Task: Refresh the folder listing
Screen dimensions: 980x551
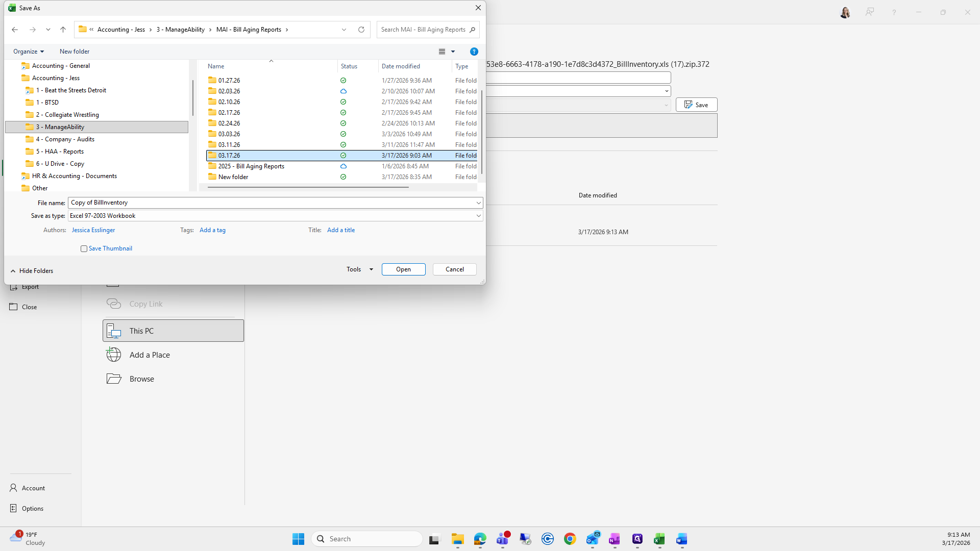Action: tap(361, 30)
